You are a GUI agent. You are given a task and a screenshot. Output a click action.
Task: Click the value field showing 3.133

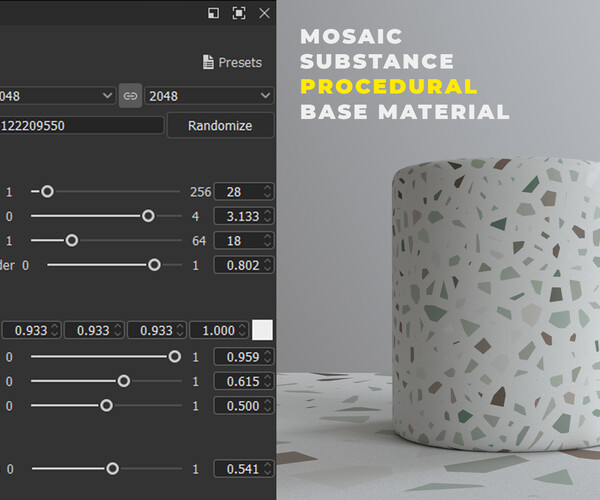[244, 216]
